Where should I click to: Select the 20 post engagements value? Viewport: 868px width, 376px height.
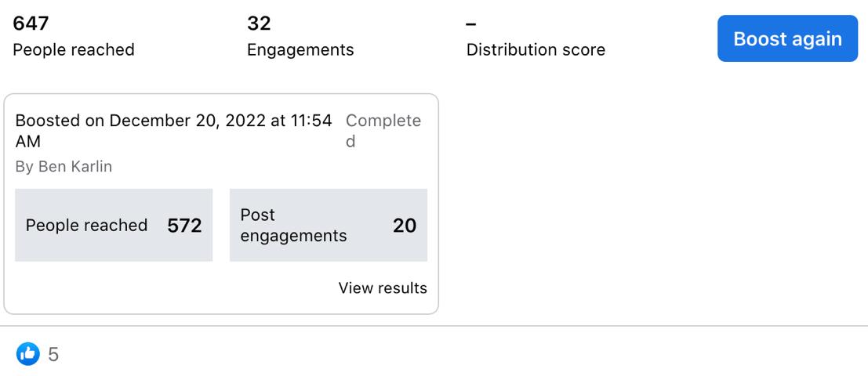point(405,226)
